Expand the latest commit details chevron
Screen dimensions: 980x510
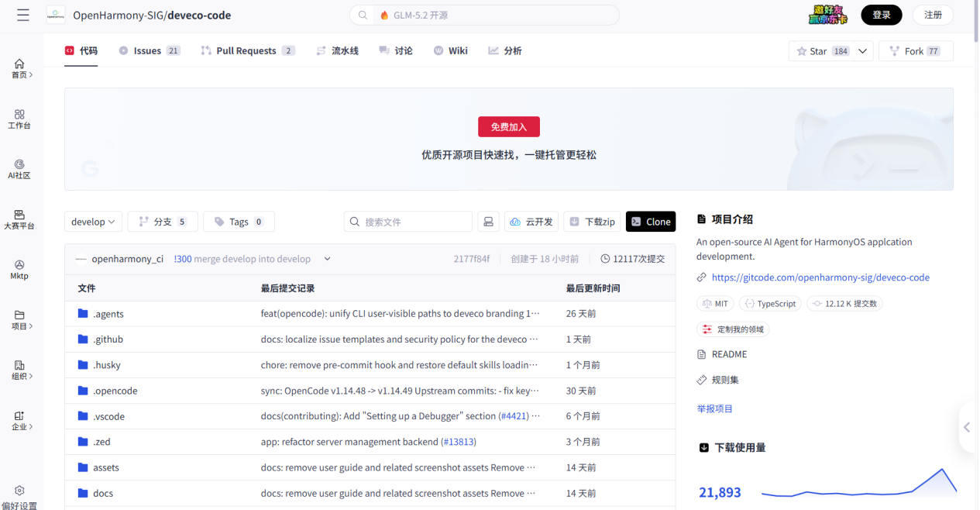click(x=327, y=259)
